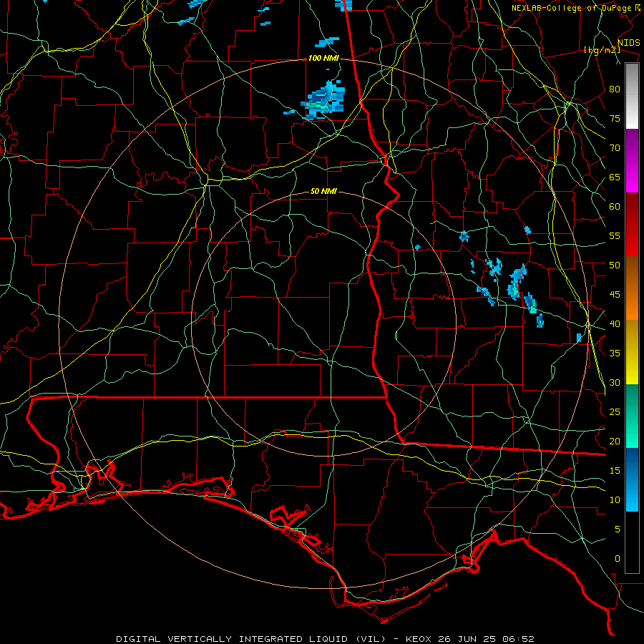
Task: Click the 40 value on the color scale
Action: click(x=615, y=323)
